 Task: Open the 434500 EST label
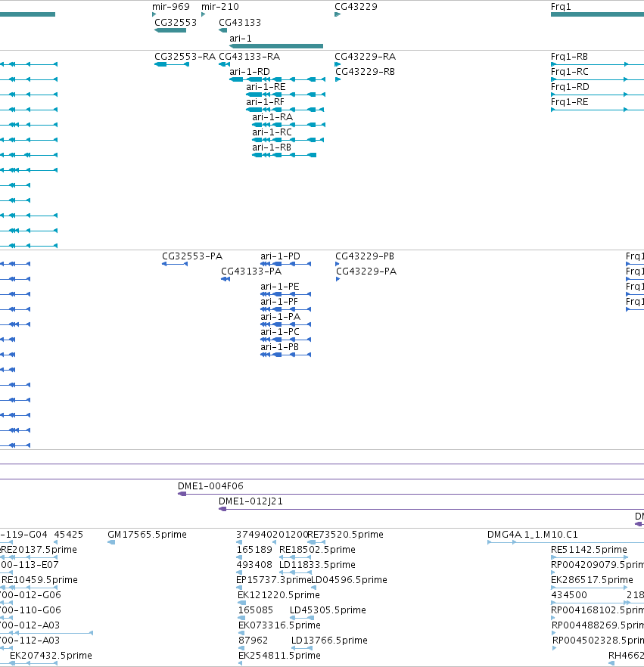click(569, 595)
